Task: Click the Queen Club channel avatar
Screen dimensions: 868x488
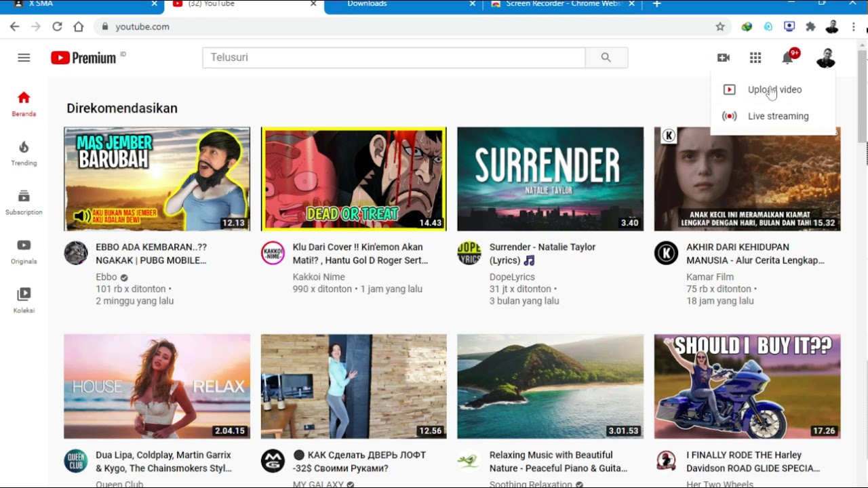Action: coord(76,461)
